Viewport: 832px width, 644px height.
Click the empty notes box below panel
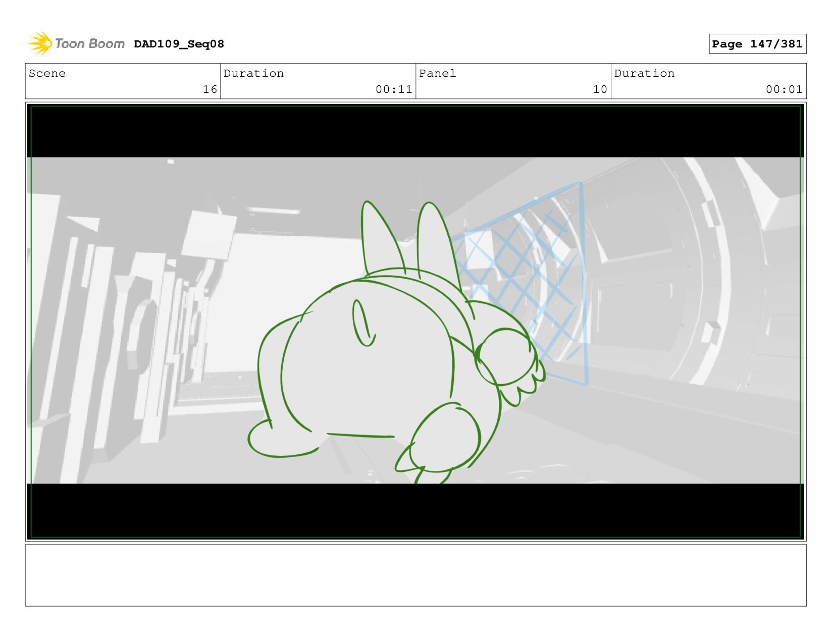click(x=415, y=575)
